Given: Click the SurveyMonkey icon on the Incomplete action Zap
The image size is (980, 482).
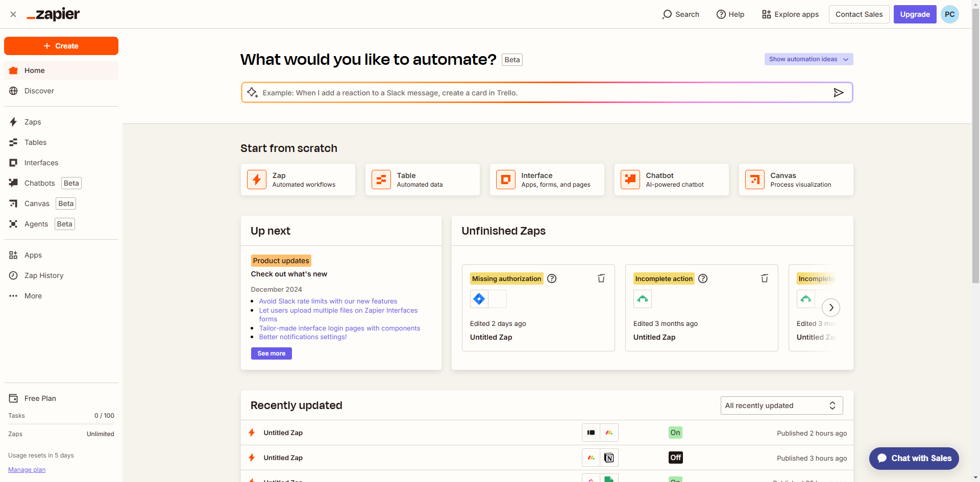Looking at the screenshot, I should coord(642,299).
